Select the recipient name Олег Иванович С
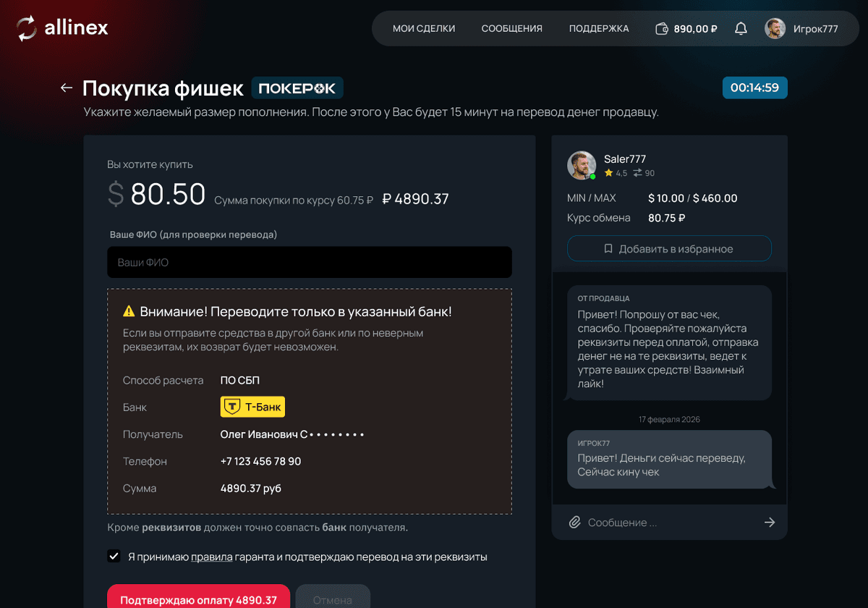This screenshot has width=868, height=608. 264,434
